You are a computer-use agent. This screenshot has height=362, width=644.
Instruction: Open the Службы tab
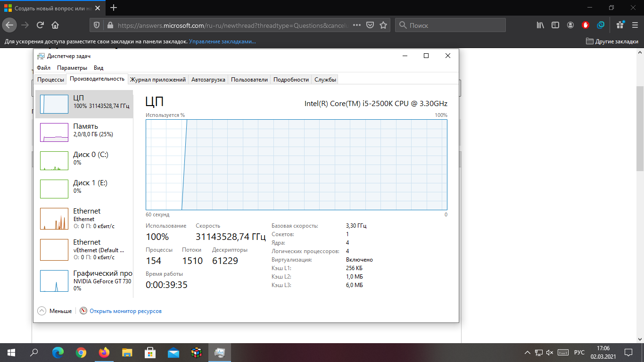tap(325, 80)
